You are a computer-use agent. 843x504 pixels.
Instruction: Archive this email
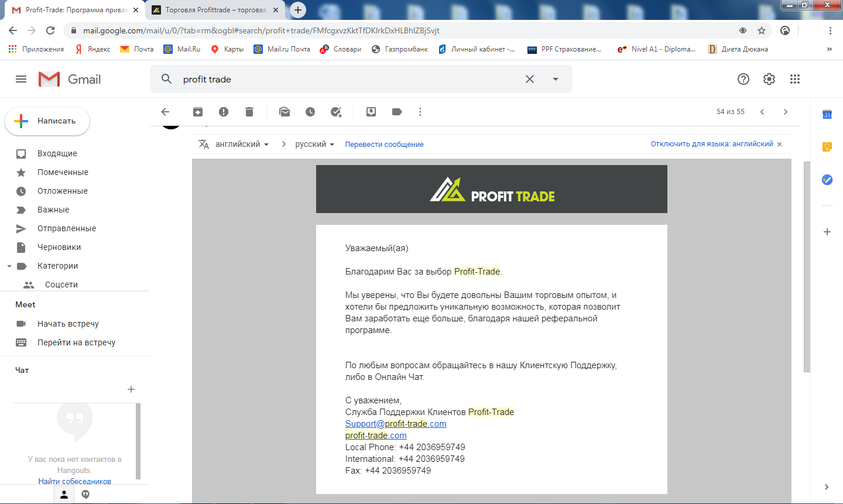click(198, 112)
